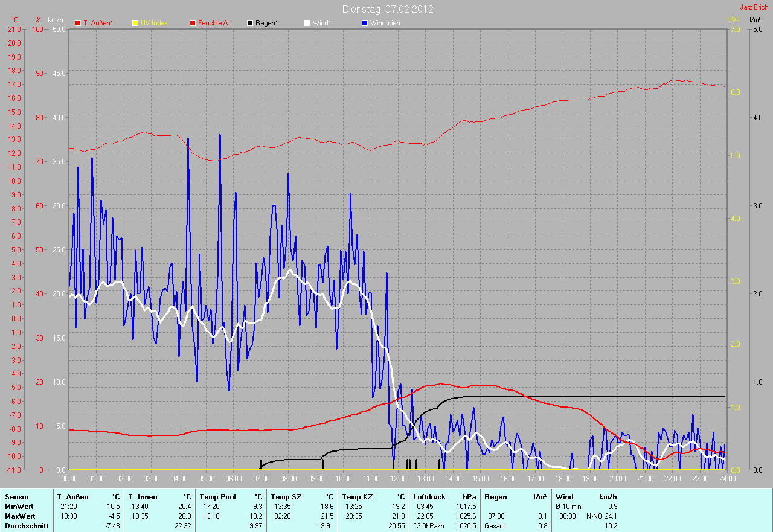Image resolution: width=773 pixels, height=532 pixels.
Task: Click the 12:00 label on the time axis
Action: [398, 478]
